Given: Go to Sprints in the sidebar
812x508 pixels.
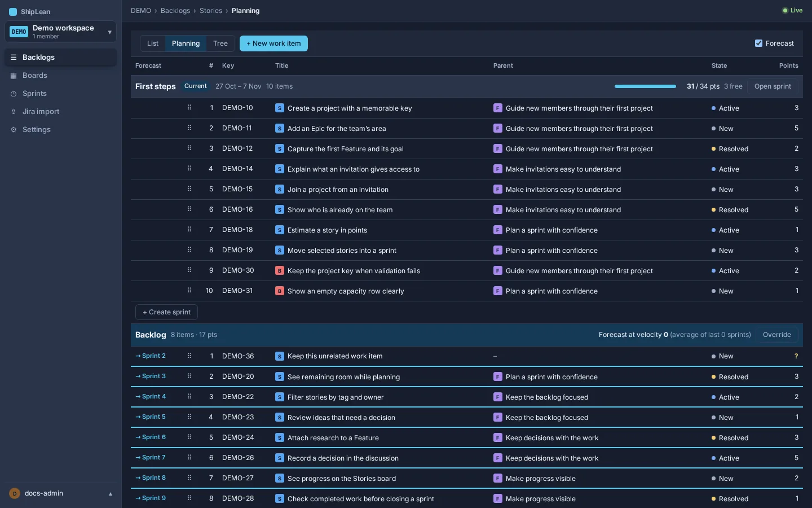Looking at the screenshot, I should 61,94.
